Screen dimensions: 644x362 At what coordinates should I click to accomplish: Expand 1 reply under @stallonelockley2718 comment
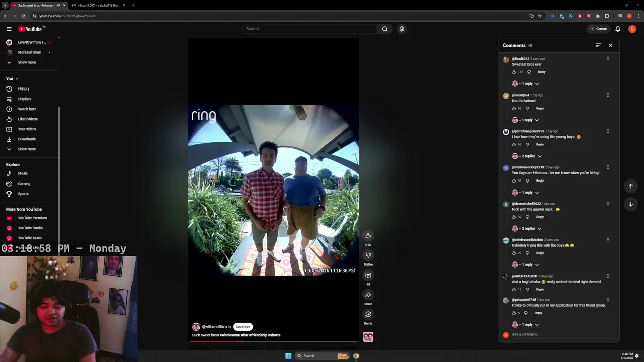pos(526,193)
